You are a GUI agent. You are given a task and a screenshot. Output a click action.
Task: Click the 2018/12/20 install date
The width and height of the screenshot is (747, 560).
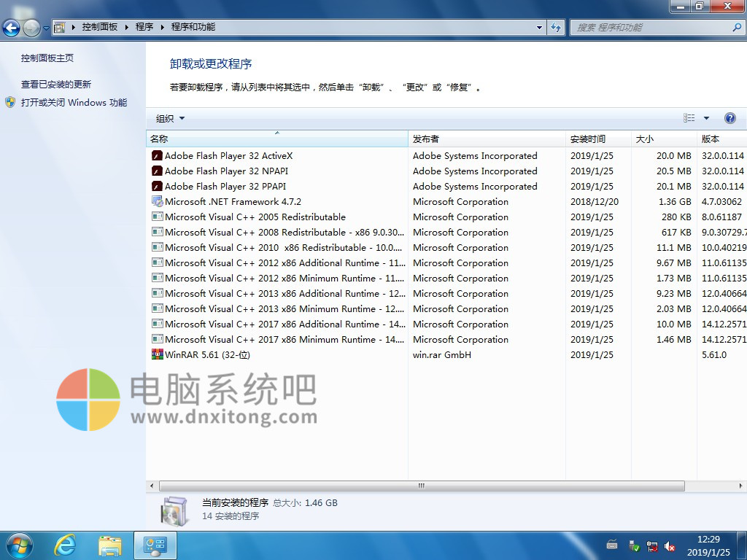595,202
